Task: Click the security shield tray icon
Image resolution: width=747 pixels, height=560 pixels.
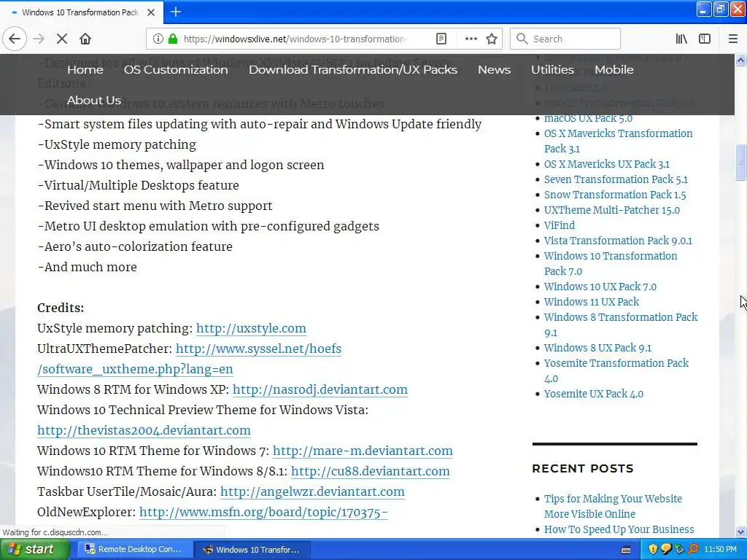Action: 653,550
